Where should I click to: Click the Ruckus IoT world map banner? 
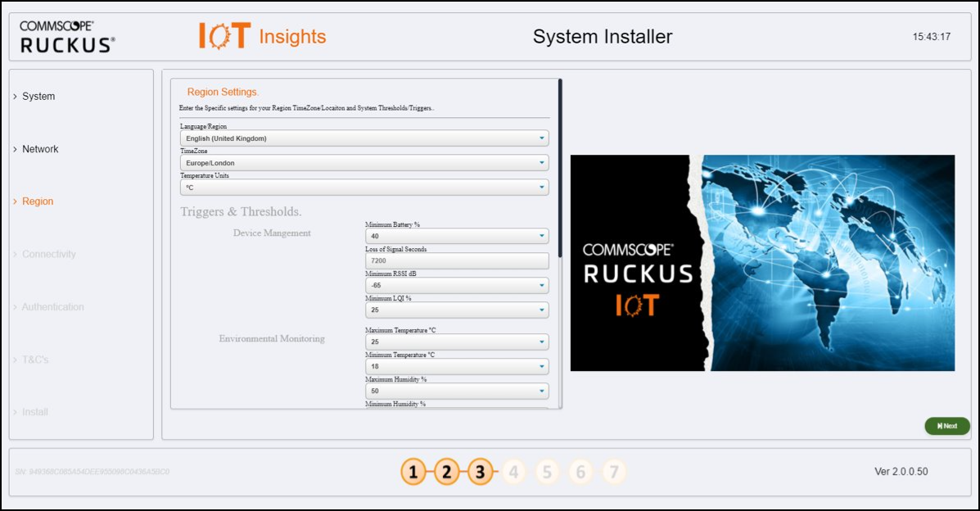coord(762,263)
